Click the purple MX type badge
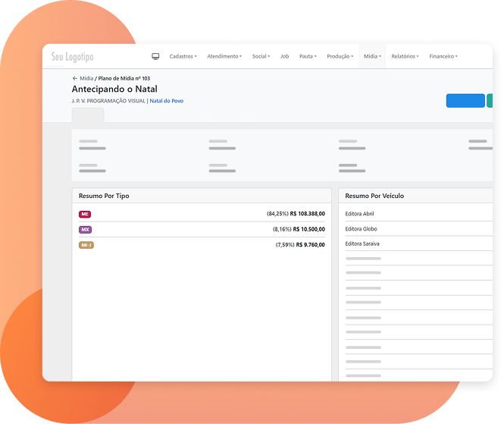504x424 pixels. coord(85,229)
